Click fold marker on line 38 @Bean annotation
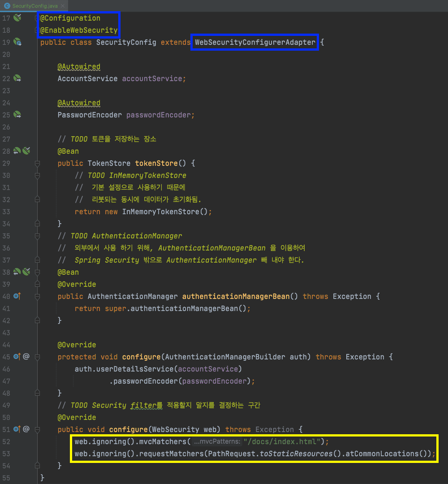448x484 pixels. tap(37, 272)
